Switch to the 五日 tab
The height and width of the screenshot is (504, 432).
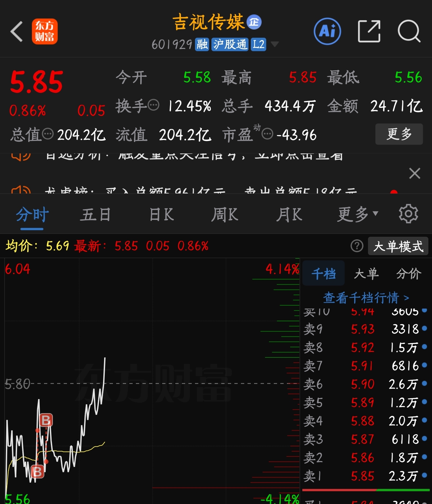click(x=95, y=215)
